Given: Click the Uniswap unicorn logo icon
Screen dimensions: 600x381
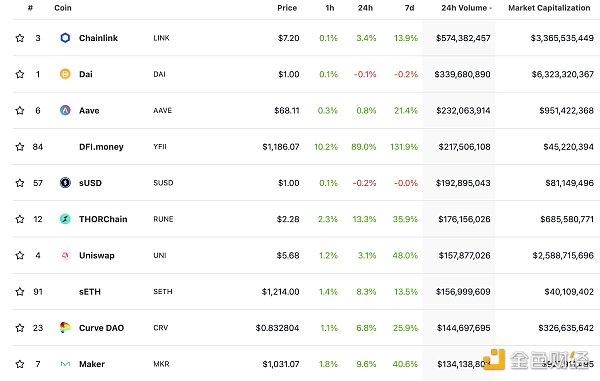Looking at the screenshot, I should click(x=65, y=255).
